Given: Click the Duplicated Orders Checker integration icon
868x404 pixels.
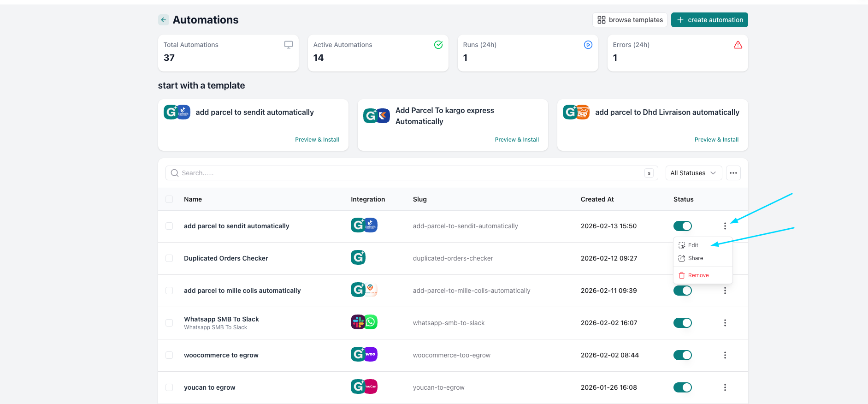Looking at the screenshot, I should coord(358,257).
